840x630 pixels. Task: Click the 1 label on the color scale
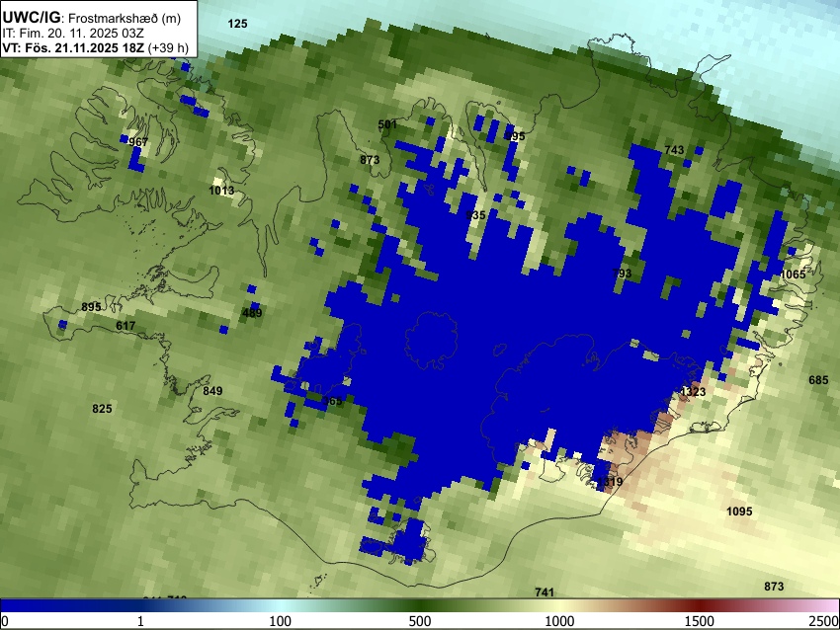click(x=140, y=621)
